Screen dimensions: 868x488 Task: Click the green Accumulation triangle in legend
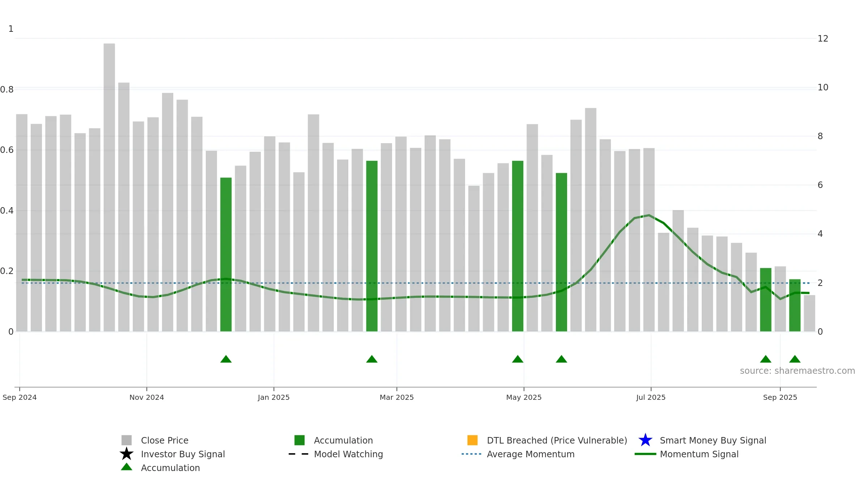click(x=127, y=467)
